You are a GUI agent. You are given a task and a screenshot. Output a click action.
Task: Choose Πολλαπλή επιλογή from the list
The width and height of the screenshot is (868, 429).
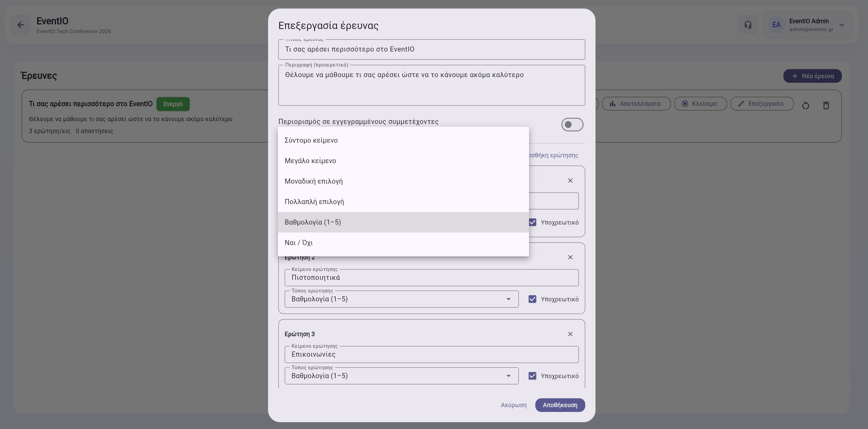(403, 202)
